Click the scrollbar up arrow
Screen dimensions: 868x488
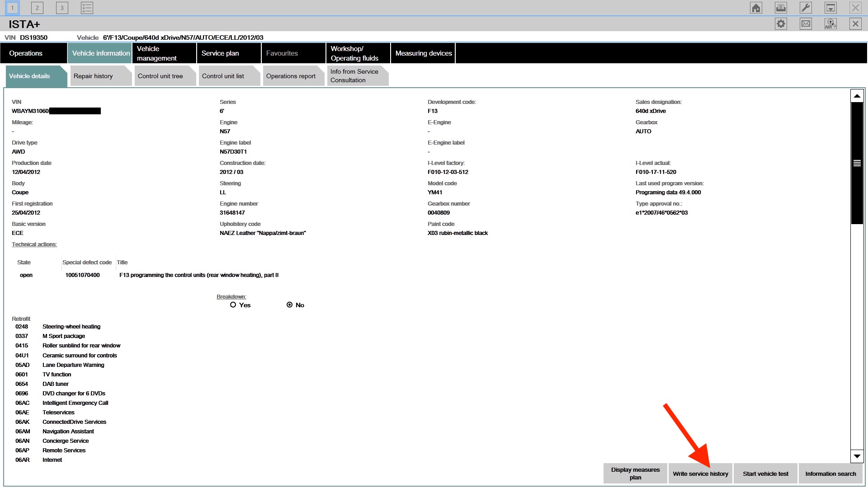pos(857,96)
